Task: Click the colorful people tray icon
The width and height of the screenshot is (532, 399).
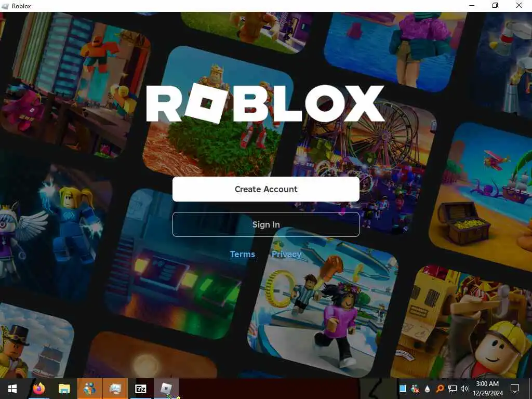Action: point(415,389)
